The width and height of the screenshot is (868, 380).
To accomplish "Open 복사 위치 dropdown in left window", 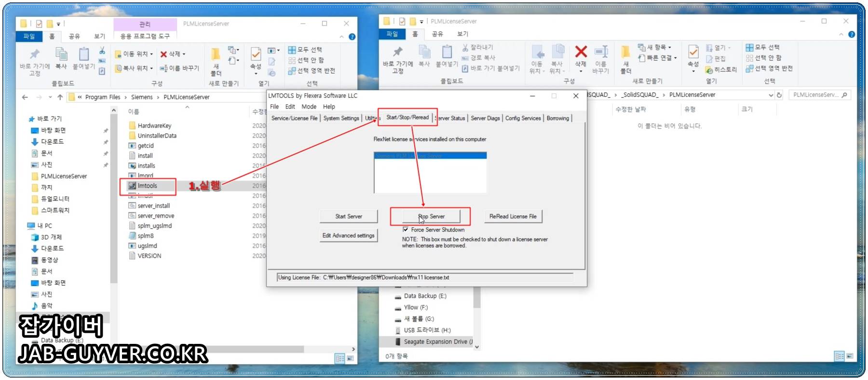I will [134, 68].
